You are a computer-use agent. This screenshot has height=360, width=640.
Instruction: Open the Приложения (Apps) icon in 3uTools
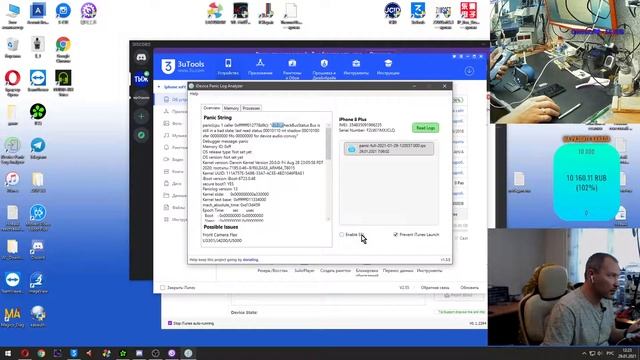coord(260,63)
